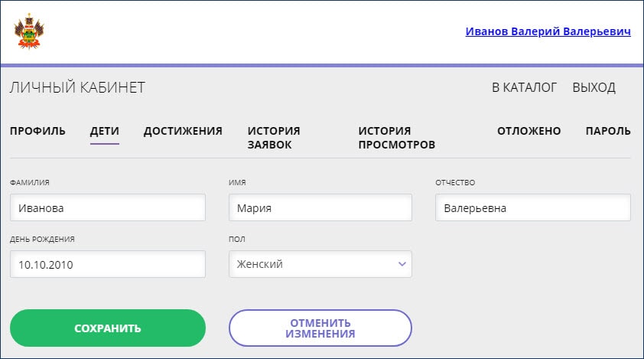This screenshot has height=359, width=644.
Task: Select the birthday field showing 10.10.2010
Action: coord(108,264)
